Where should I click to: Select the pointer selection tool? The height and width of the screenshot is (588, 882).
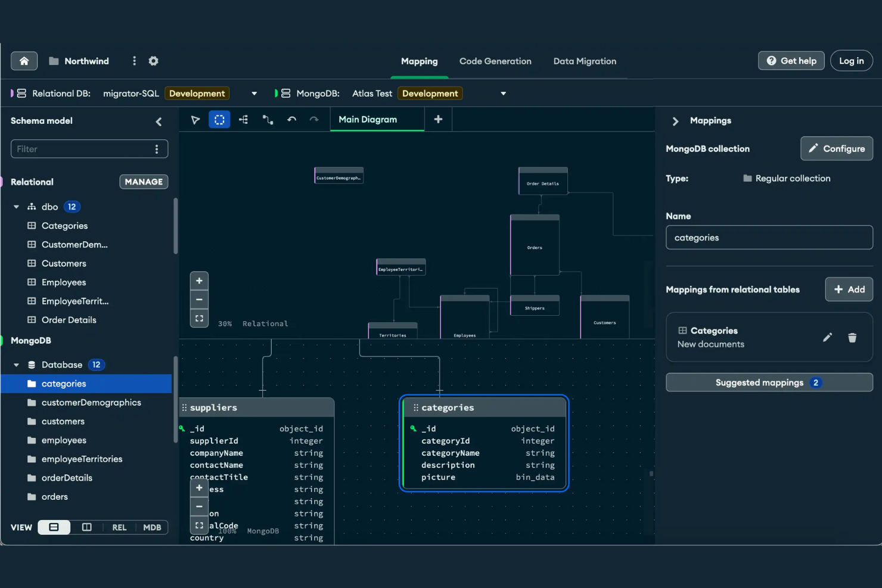tap(195, 119)
